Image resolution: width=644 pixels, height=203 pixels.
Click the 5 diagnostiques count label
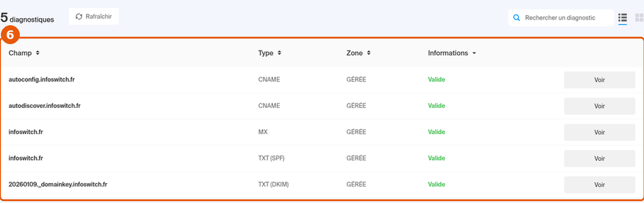tap(27, 18)
